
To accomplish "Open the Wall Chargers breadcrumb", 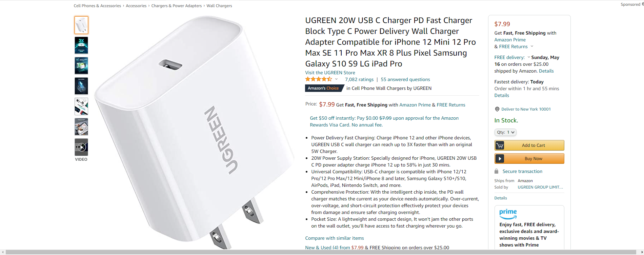I will click(x=219, y=6).
